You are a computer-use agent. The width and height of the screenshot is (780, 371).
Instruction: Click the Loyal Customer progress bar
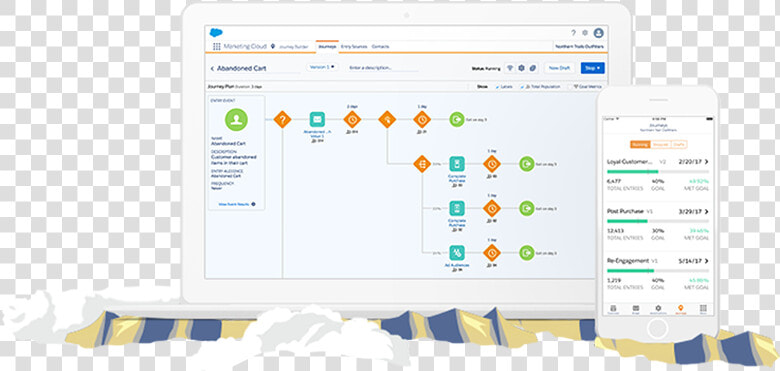click(658, 172)
